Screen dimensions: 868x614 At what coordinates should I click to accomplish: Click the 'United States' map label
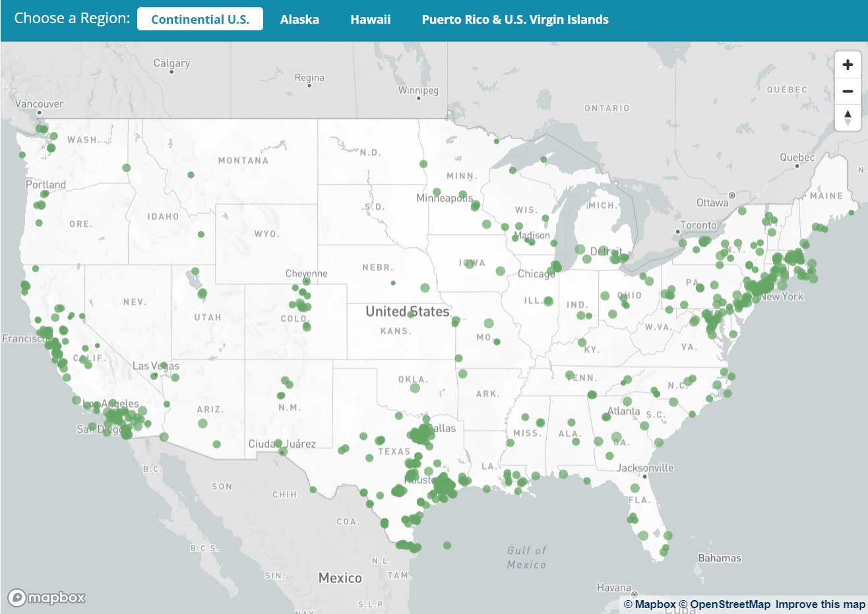click(408, 311)
